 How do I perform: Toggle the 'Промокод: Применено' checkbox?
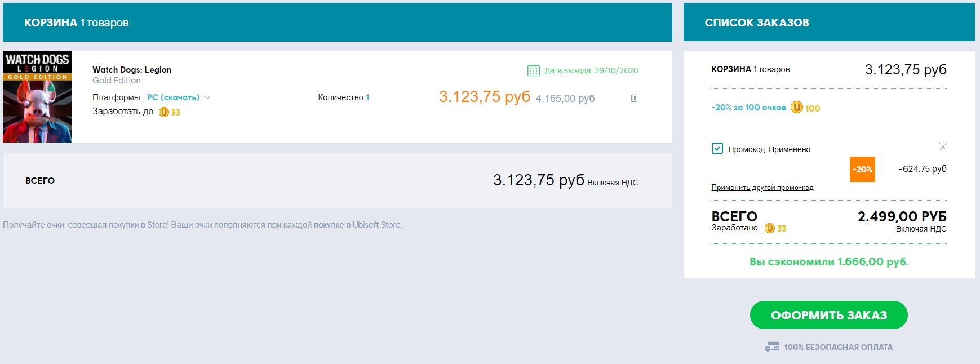tap(717, 149)
